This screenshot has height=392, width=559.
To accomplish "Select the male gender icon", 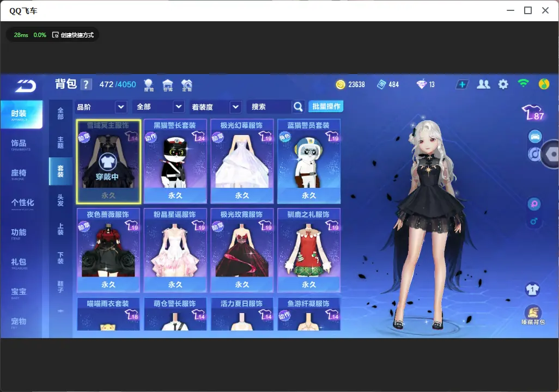I will (534, 222).
